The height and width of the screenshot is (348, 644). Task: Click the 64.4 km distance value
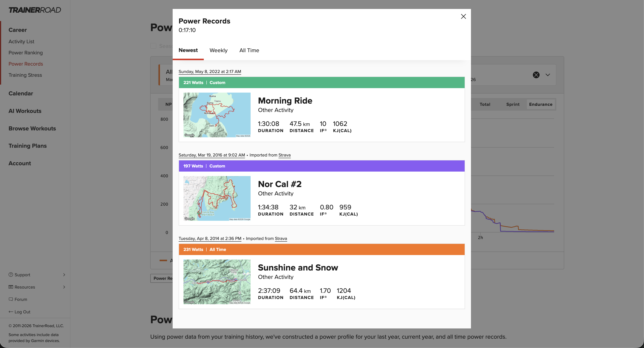pos(300,291)
